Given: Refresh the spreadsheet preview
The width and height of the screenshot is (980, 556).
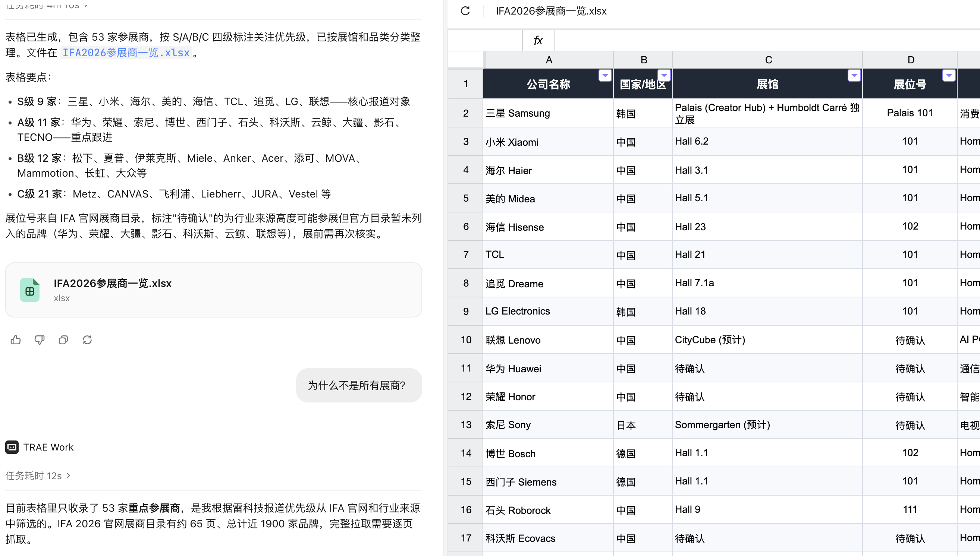Looking at the screenshot, I should tap(465, 11).
